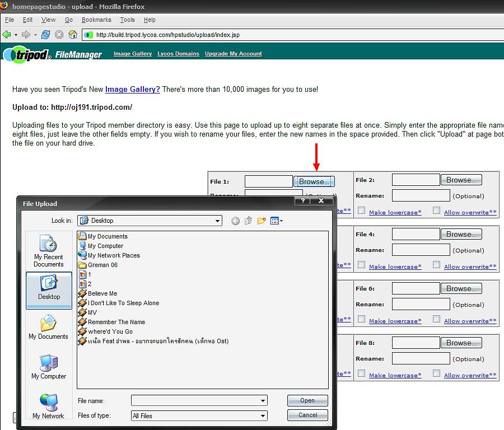Click the Firefox Forward arrow button

point(26,34)
